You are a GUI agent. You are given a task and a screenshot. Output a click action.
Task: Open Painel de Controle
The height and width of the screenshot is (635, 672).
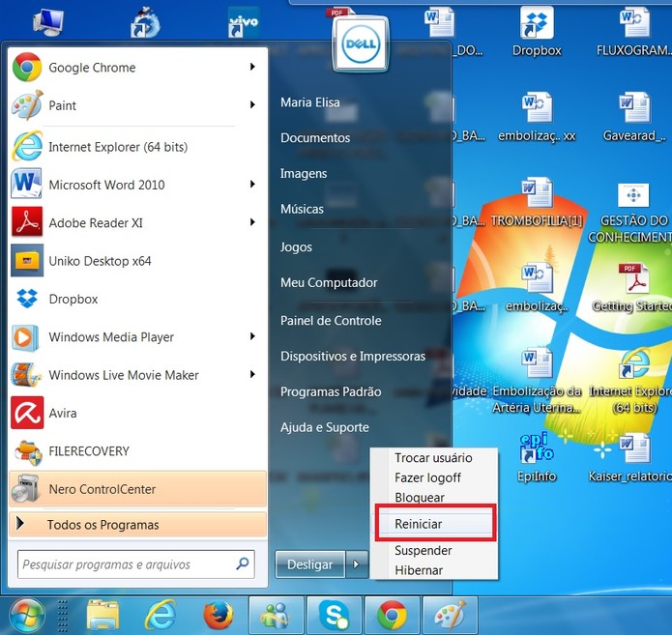click(331, 321)
